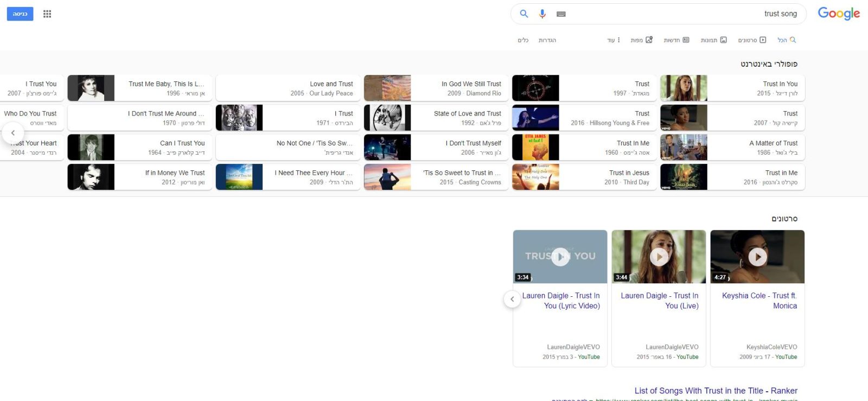Open Keyshia Cole - Trust ft. Monica link

click(759, 301)
